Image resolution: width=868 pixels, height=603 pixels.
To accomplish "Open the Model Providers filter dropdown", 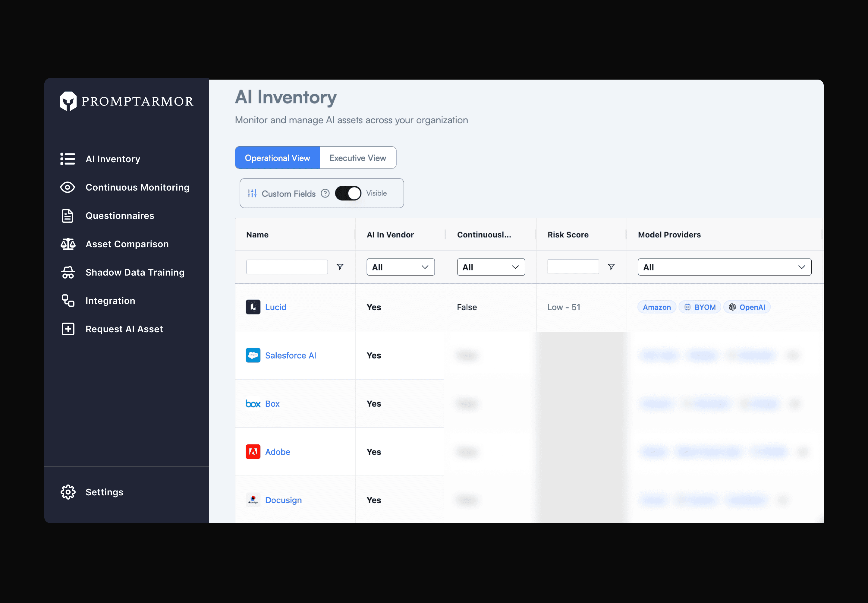I will 724,267.
